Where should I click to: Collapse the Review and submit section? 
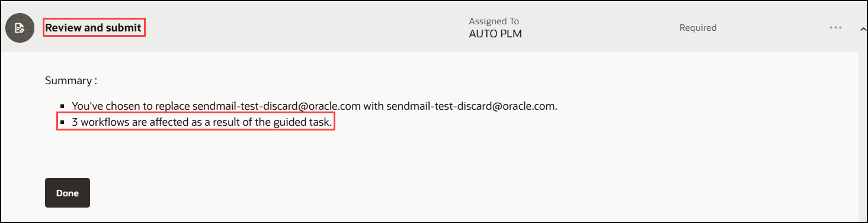pyautogui.click(x=861, y=28)
